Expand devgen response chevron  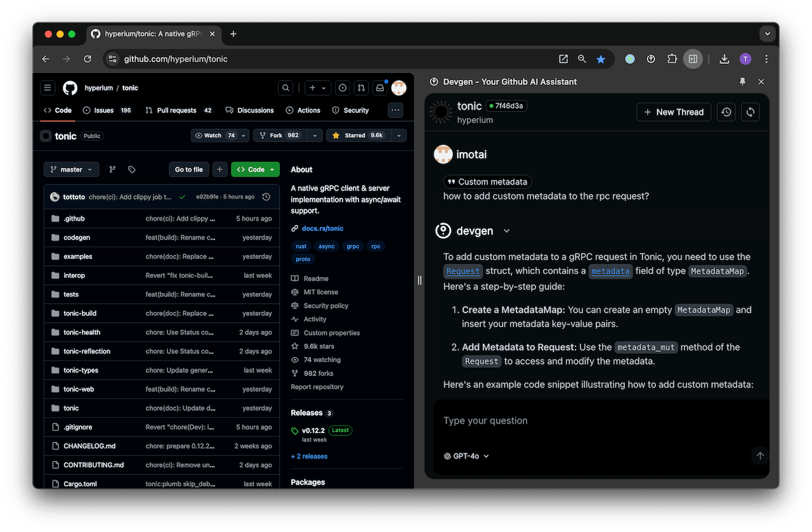506,231
